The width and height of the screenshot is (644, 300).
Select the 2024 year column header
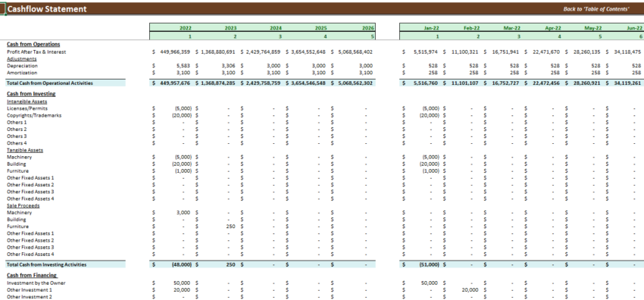coord(276,28)
